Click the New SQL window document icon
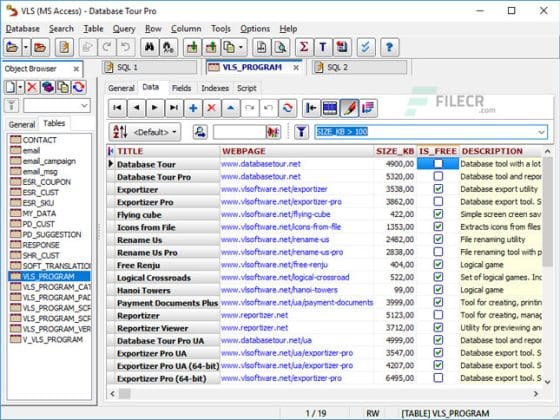 tap(64, 47)
